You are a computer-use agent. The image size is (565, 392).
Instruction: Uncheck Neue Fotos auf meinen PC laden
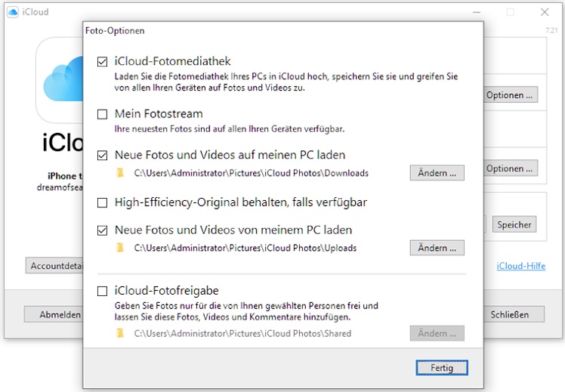[103, 155]
